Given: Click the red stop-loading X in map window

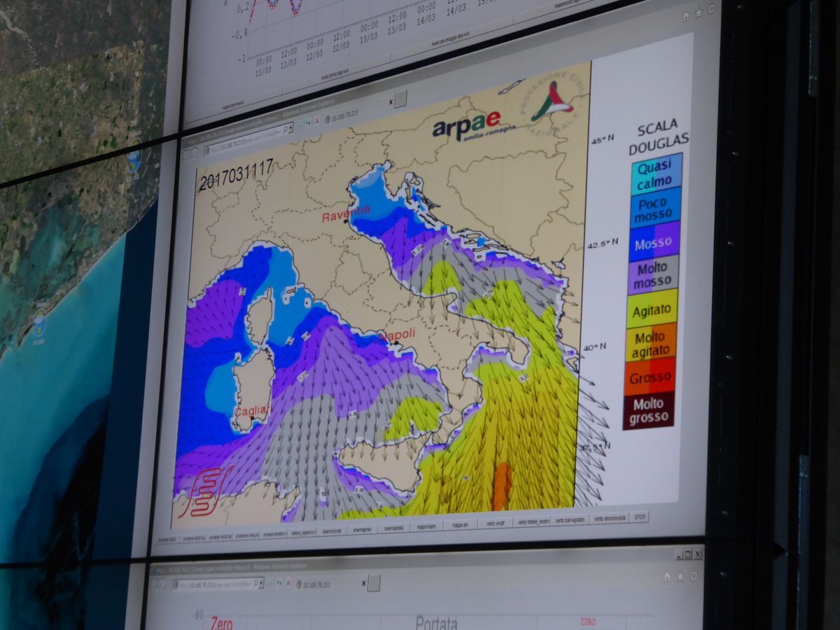Looking at the screenshot, I should point(317,121).
